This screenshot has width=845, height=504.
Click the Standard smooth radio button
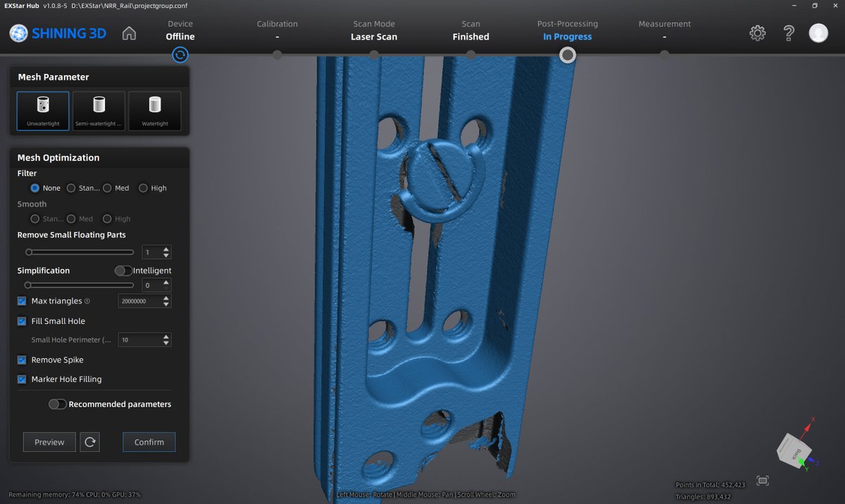35,219
